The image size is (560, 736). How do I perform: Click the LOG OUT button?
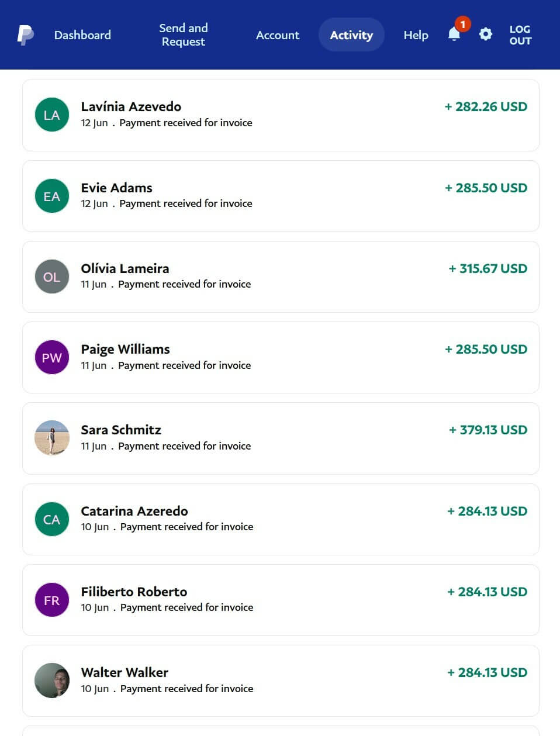pos(520,35)
